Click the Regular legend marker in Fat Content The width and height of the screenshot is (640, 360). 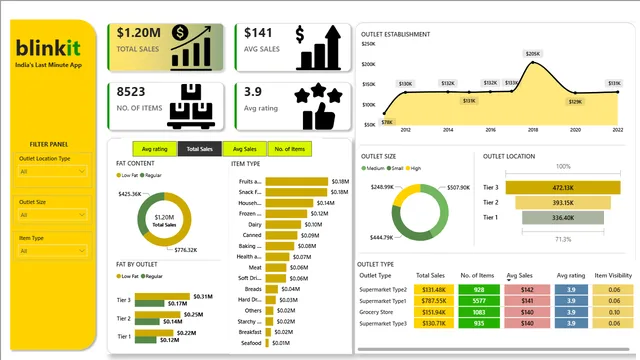142,175
